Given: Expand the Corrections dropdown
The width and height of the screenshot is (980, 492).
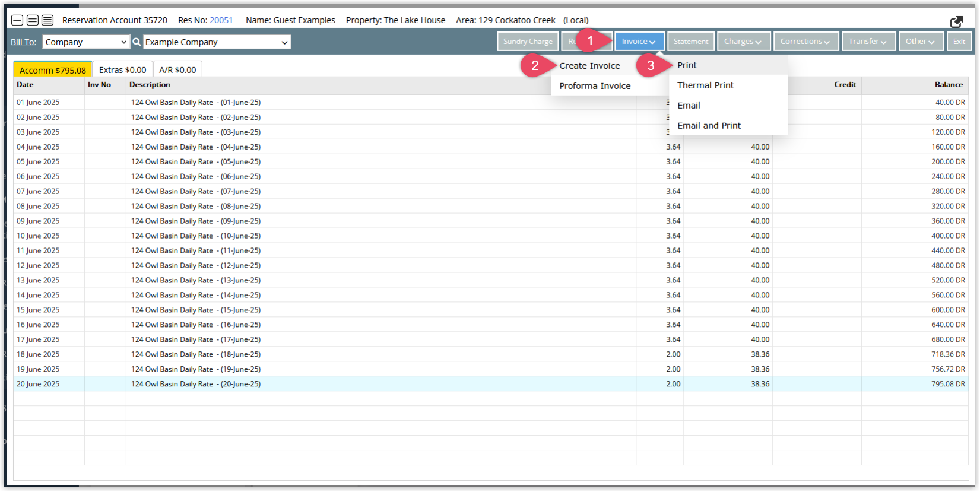Looking at the screenshot, I should pos(805,42).
